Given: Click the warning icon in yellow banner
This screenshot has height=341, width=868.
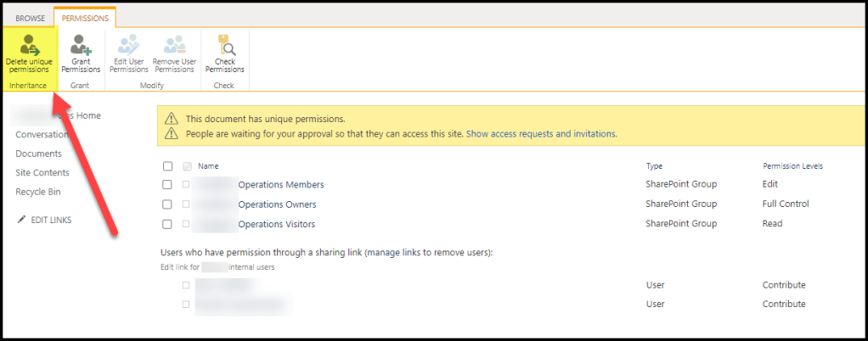Looking at the screenshot, I should (x=172, y=119).
